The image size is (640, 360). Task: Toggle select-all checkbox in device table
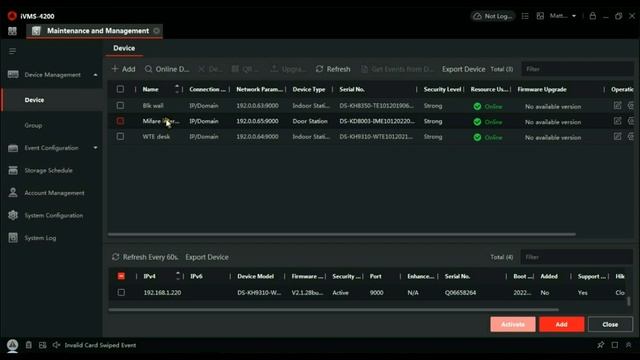tap(120, 89)
